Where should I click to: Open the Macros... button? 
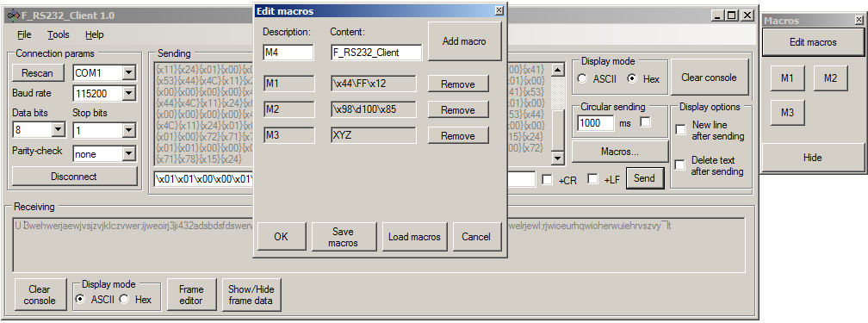coord(619,152)
